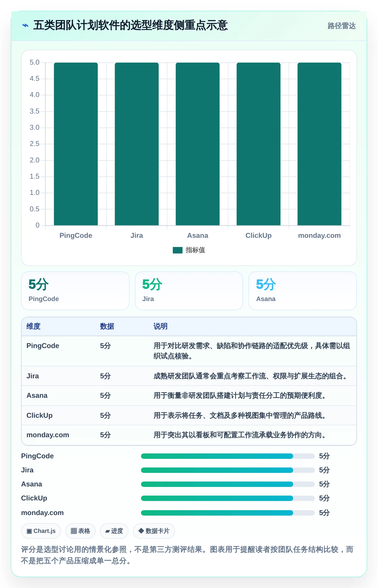This screenshot has height=588, width=378.
Task: Open the PingCode 5分 data card
Action: pyautogui.click(x=75, y=291)
